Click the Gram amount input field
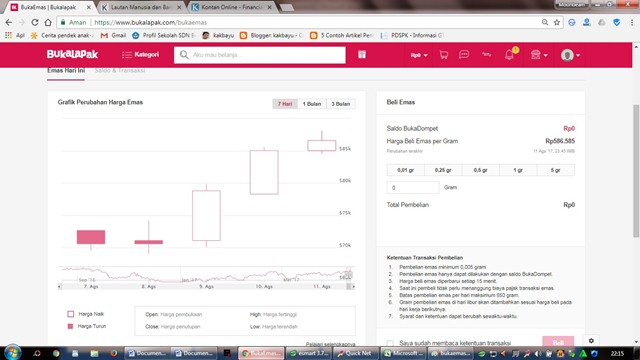The width and height of the screenshot is (640, 360). pos(413,188)
